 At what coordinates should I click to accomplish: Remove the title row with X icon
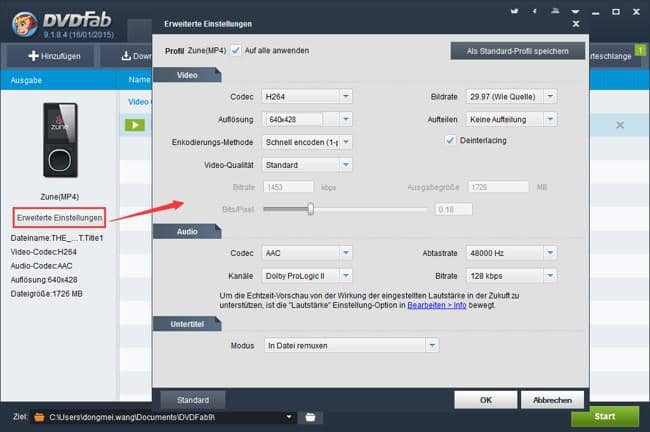tap(620, 125)
